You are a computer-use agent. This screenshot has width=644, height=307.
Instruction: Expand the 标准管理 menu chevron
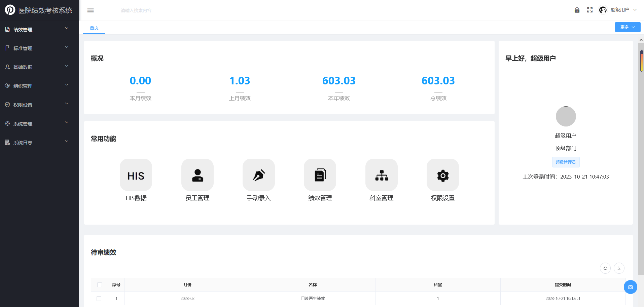pos(67,47)
